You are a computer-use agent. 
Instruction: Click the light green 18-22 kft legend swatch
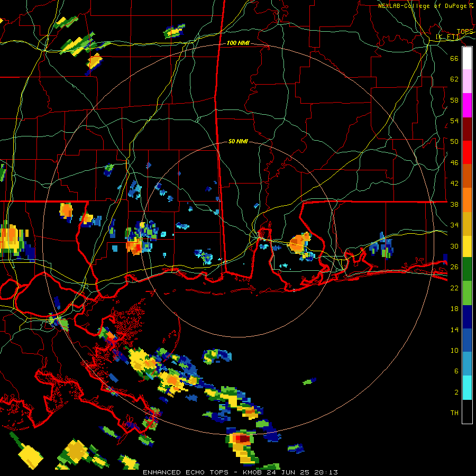(467, 293)
